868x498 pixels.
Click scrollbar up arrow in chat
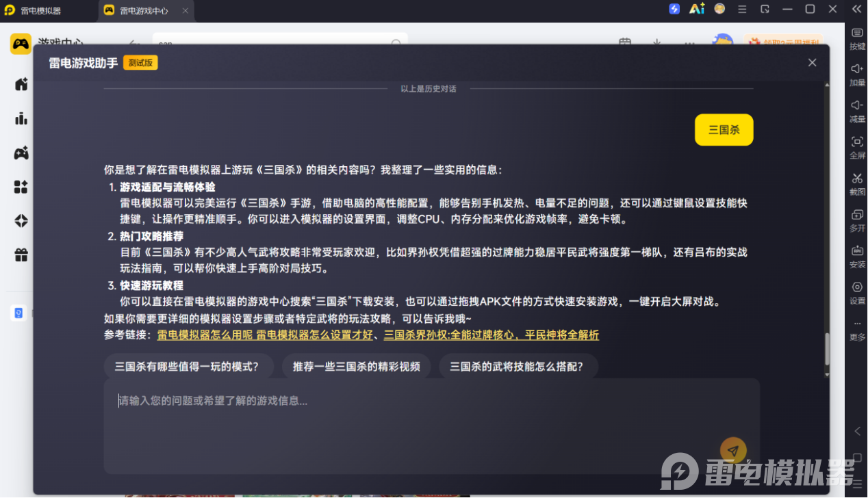[826, 85]
